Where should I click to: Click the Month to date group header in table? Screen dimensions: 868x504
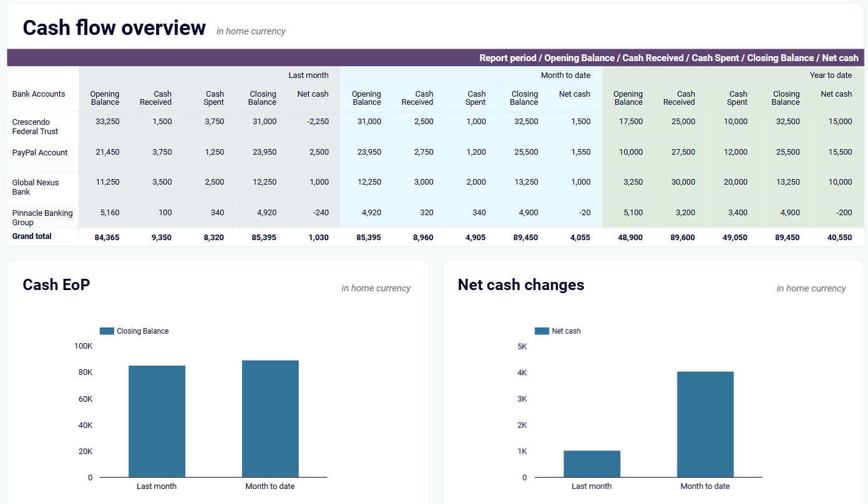pyautogui.click(x=565, y=75)
